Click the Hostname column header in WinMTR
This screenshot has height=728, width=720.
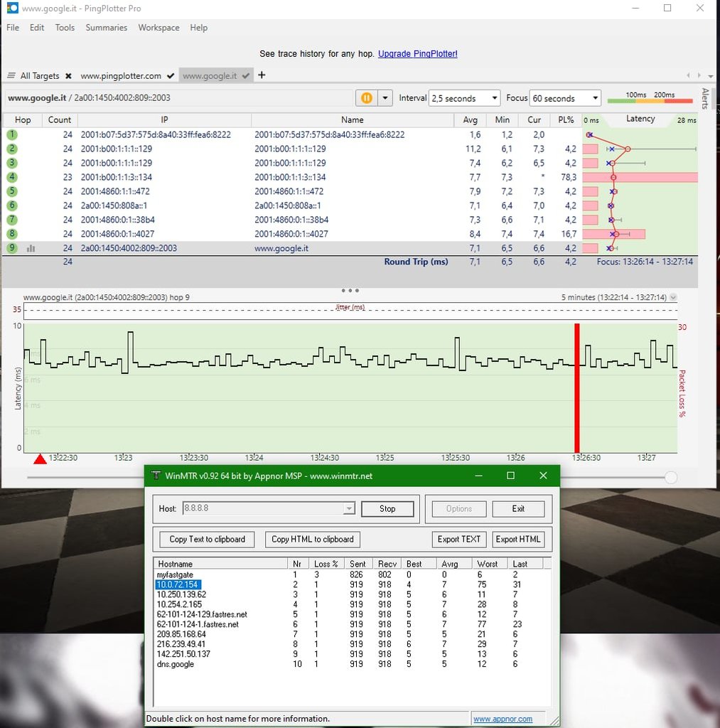point(220,564)
